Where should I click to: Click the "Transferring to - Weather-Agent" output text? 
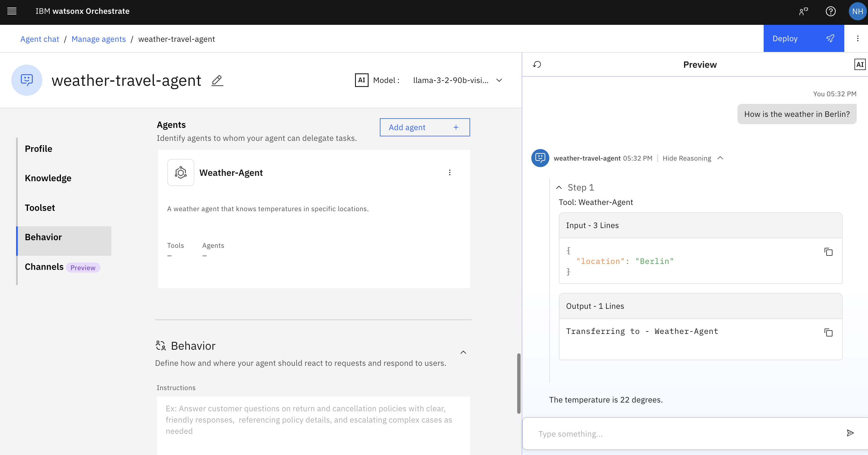point(642,331)
